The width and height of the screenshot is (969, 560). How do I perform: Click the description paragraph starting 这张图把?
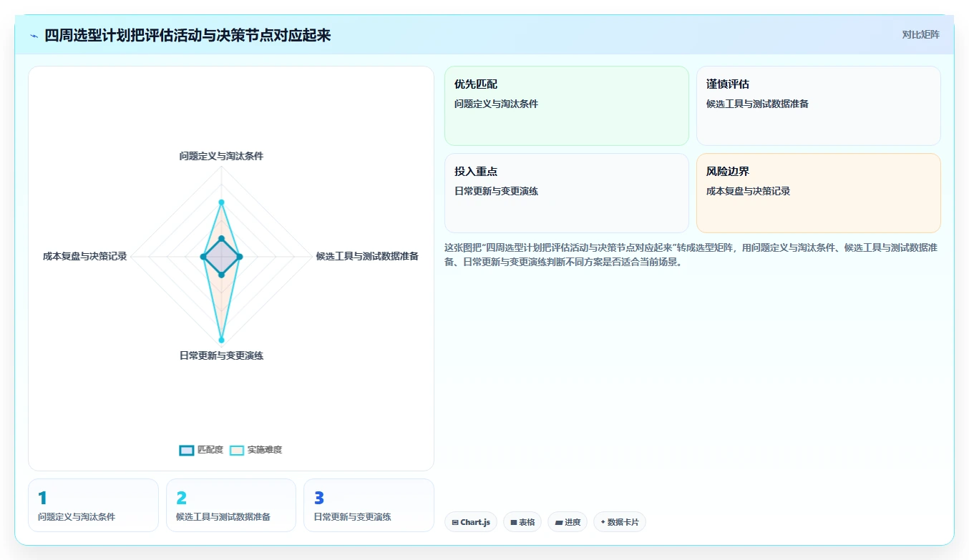(692, 255)
